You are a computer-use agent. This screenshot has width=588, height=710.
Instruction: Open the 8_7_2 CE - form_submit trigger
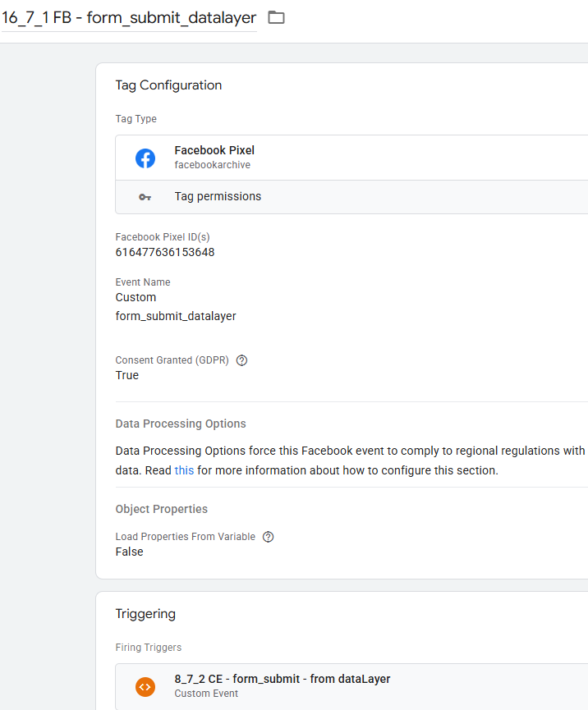282,680
